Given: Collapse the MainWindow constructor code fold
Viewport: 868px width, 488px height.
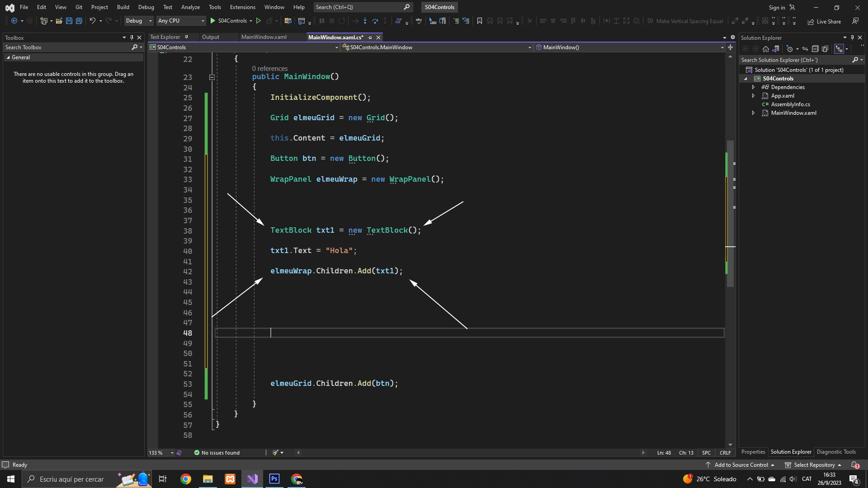Looking at the screenshot, I should (x=212, y=77).
